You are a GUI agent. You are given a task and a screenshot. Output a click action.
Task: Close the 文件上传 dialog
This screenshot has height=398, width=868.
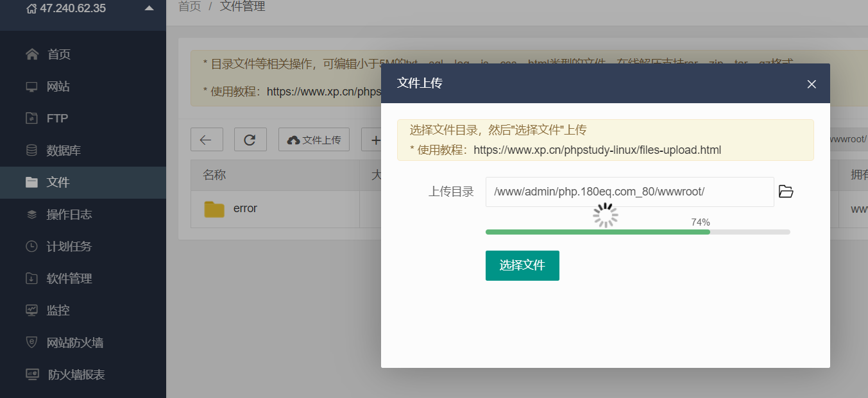pyautogui.click(x=812, y=84)
